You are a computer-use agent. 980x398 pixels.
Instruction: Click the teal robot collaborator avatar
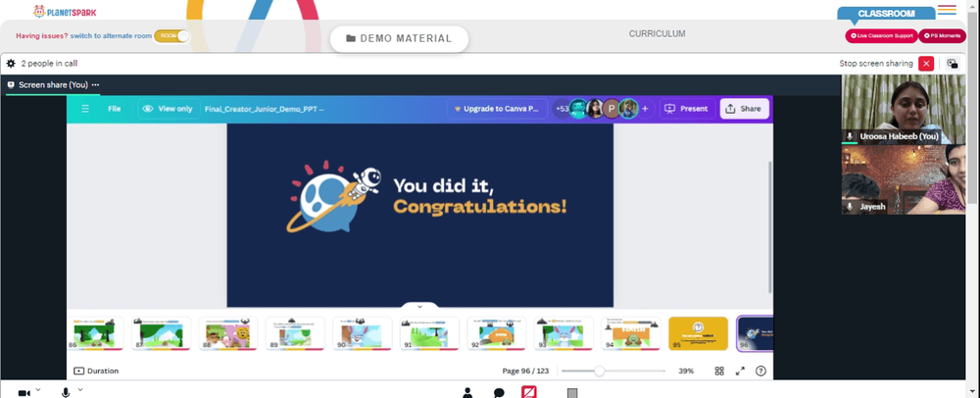pyautogui.click(x=579, y=109)
